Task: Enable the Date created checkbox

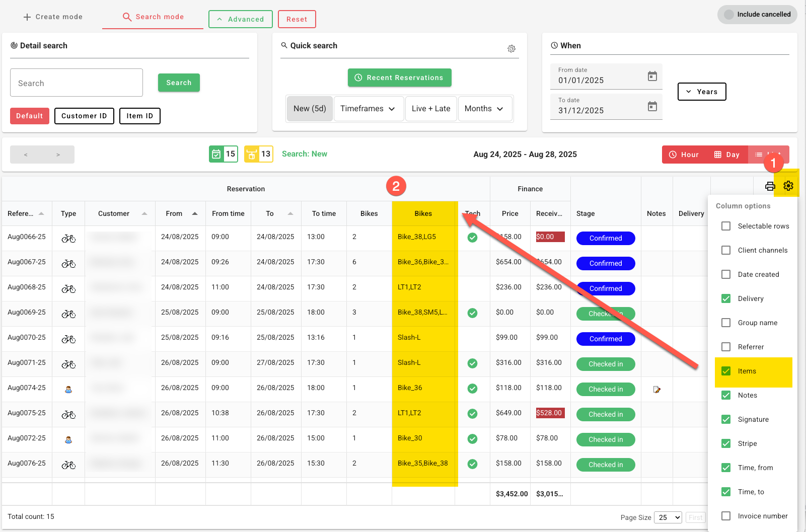Action: click(726, 274)
